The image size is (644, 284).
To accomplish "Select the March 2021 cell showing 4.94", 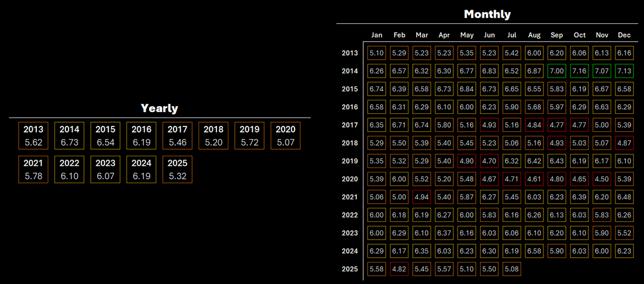I will click(422, 197).
